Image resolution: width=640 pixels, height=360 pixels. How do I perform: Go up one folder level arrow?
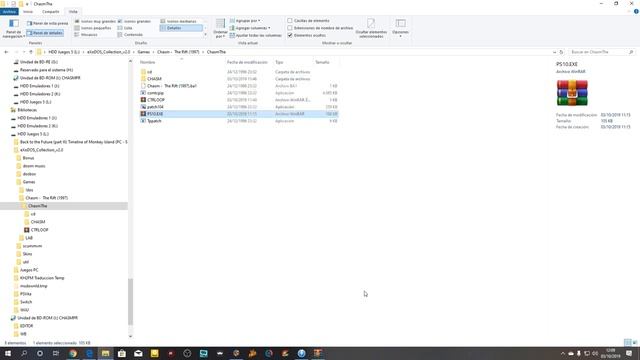click(31, 52)
